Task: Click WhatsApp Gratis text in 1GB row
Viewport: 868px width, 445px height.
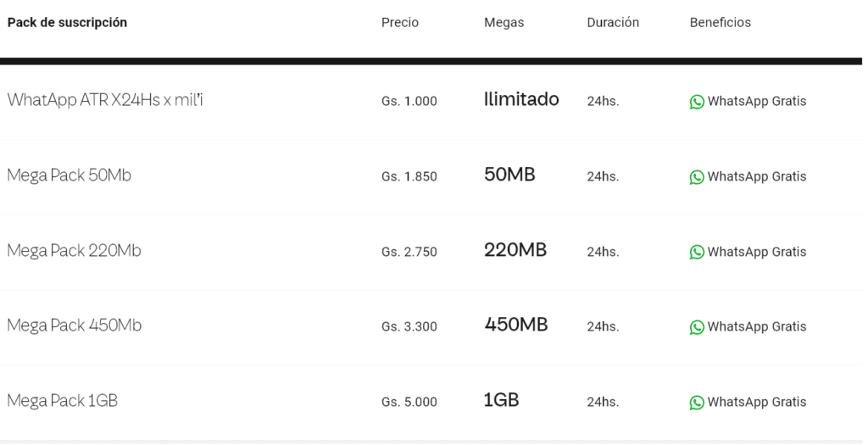Action: pyautogui.click(x=757, y=403)
